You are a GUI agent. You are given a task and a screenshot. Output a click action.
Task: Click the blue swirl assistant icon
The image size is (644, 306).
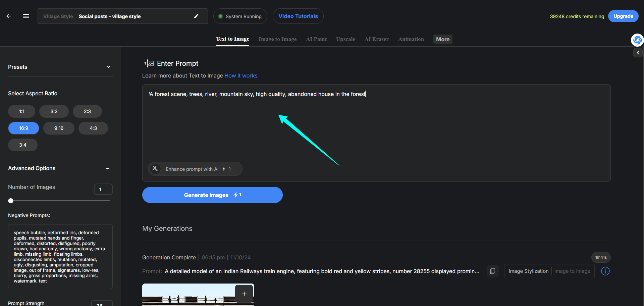637,40
